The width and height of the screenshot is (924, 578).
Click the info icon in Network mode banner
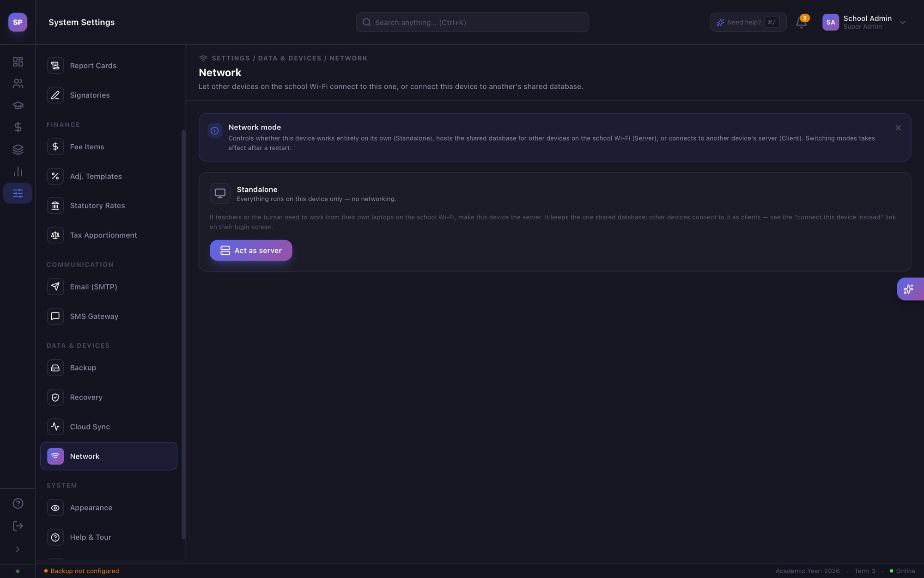(x=215, y=131)
